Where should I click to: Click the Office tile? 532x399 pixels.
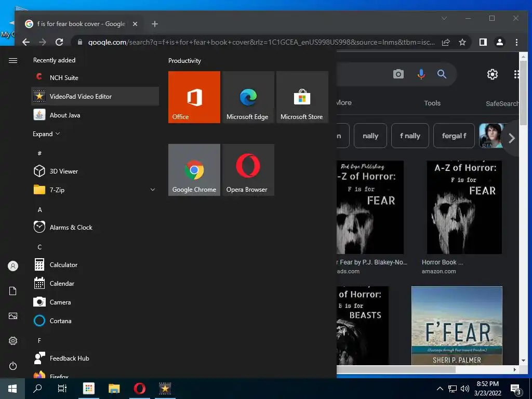pyautogui.click(x=194, y=97)
